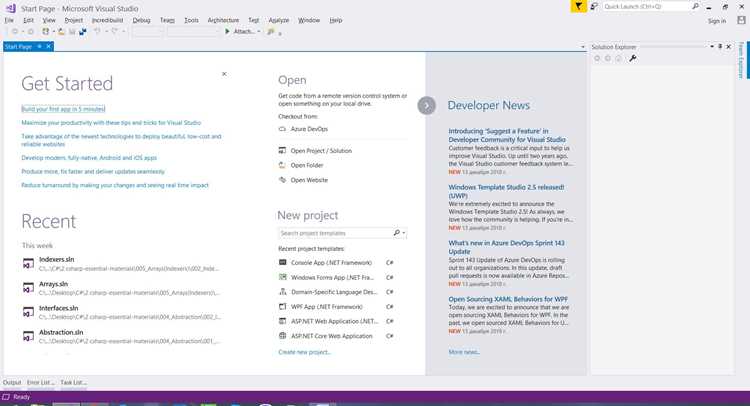Viewport: 750px width, 406px height.
Task: Open the active documents list dropdown
Action: click(583, 47)
